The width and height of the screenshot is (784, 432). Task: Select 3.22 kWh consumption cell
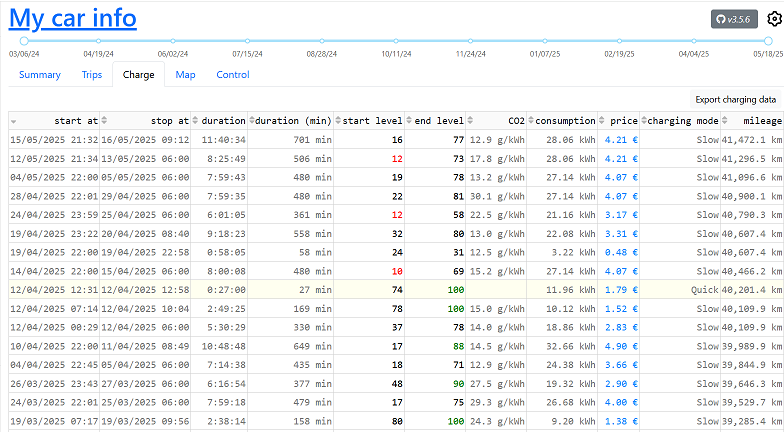point(562,252)
